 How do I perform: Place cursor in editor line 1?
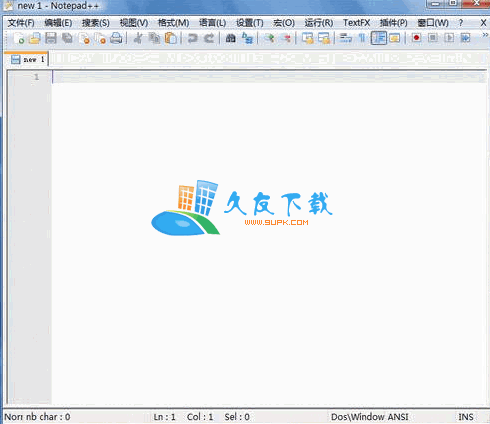[x=269, y=77]
